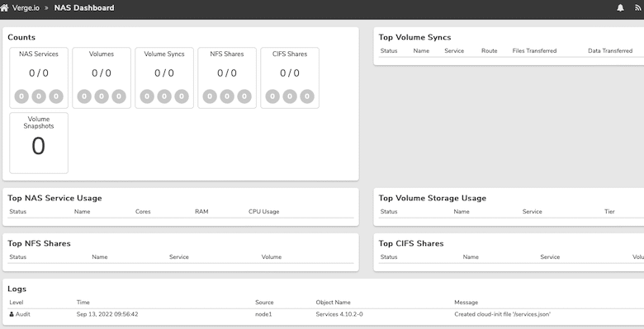Click the home icon in the breadcrumb
The height and width of the screenshot is (329, 644).
(4, 7)
